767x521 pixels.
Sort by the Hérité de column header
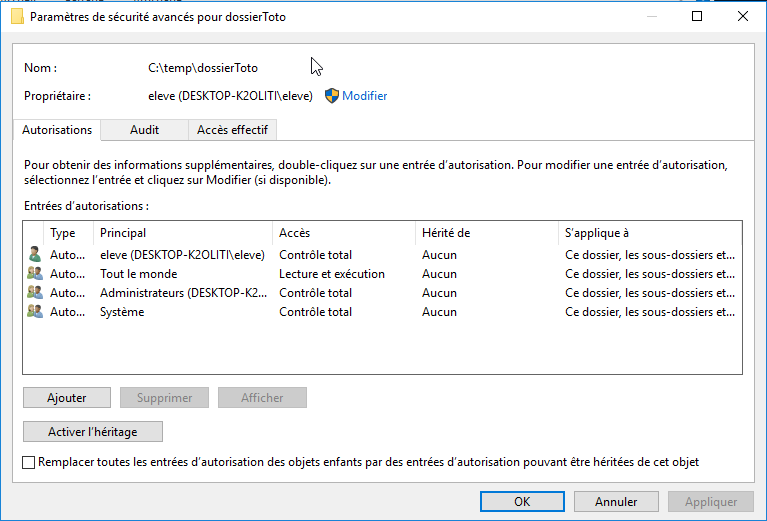pos(486,233)
